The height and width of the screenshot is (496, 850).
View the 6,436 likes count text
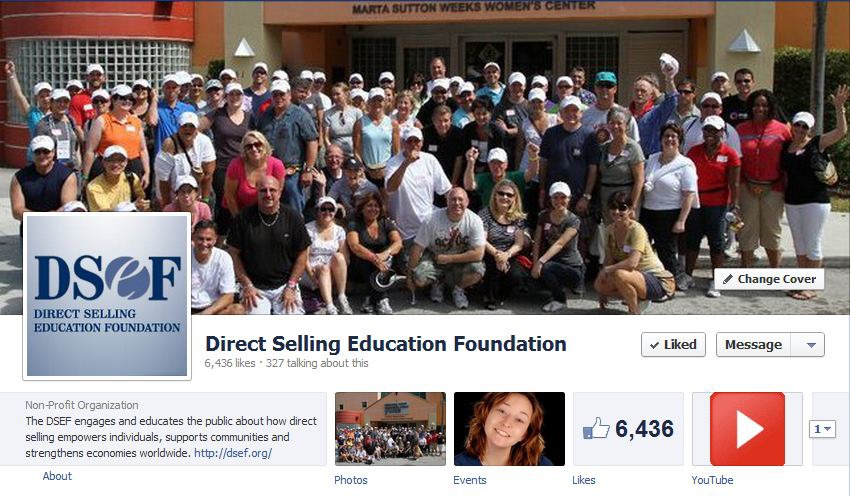click(230, 363)
